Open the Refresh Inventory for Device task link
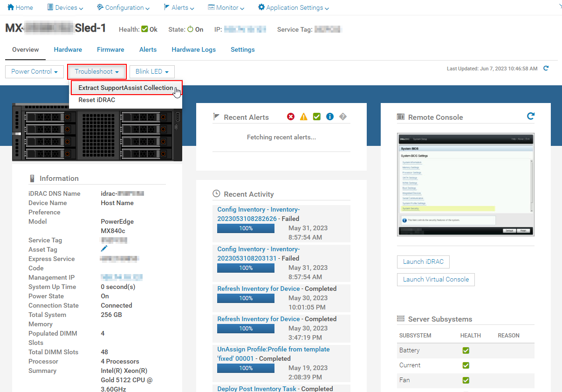Viewport: 562px width, 392px height. point(258,289)
